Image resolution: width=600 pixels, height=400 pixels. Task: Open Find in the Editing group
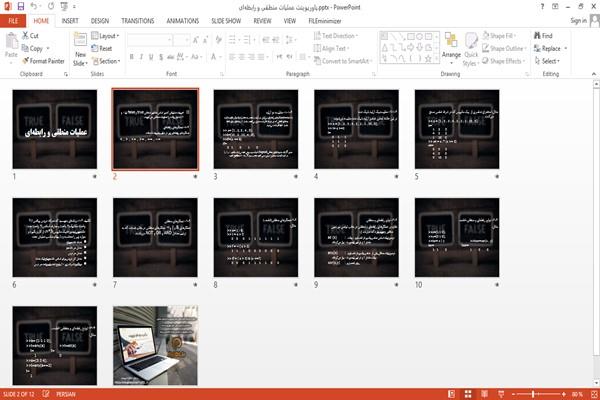click(x=543, y=36)
